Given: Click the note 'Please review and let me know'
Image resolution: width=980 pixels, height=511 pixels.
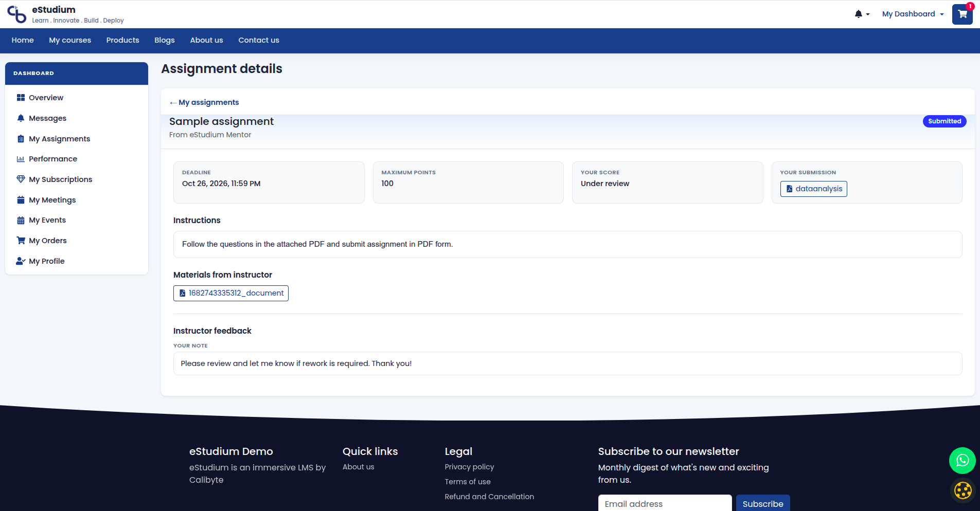Looking at the screenshot, I should tap(296, 363).
